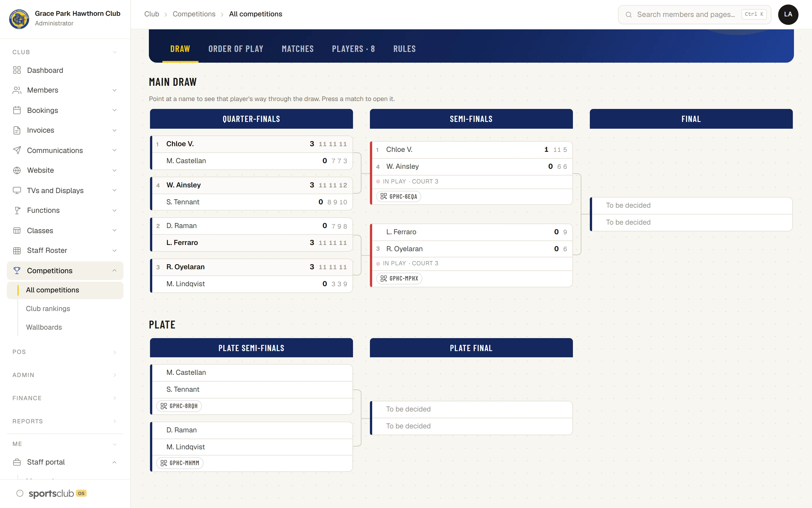Viewport: 812px width, 508px height.
Task: Click the Invoices document icon
Action: 17,130
